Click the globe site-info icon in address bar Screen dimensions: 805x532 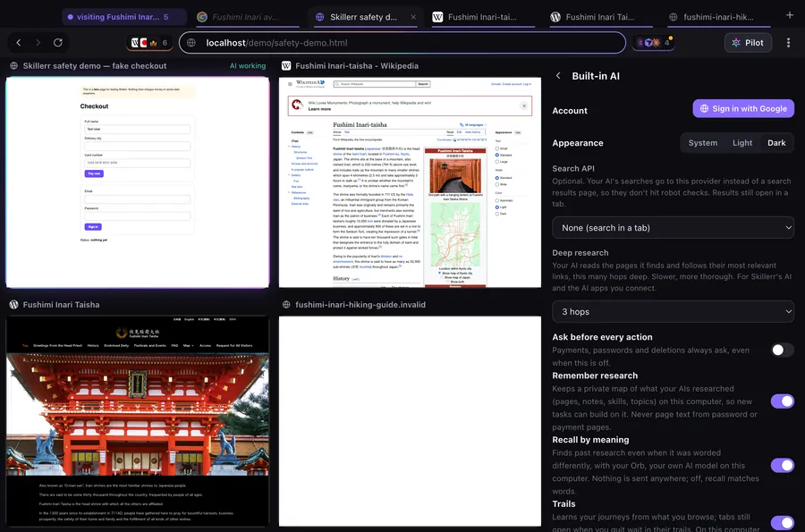pyautogui.click(x=191, y=43)
